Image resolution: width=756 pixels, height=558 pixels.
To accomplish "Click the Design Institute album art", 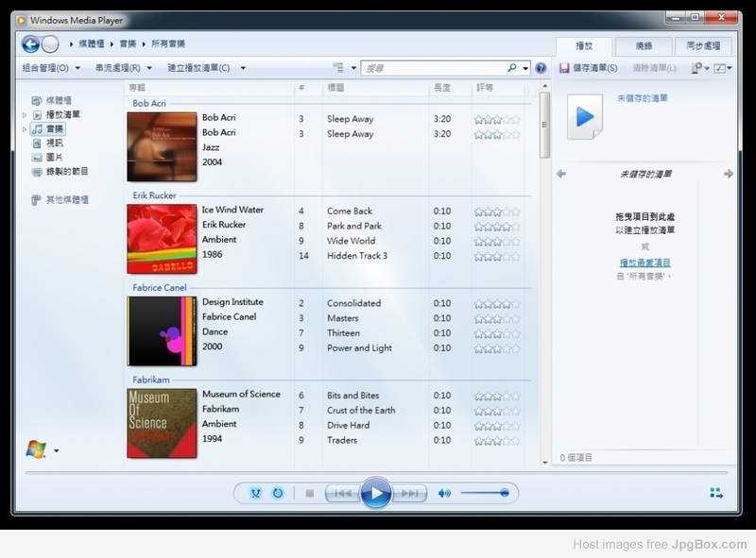I will (x=162, y=331).
